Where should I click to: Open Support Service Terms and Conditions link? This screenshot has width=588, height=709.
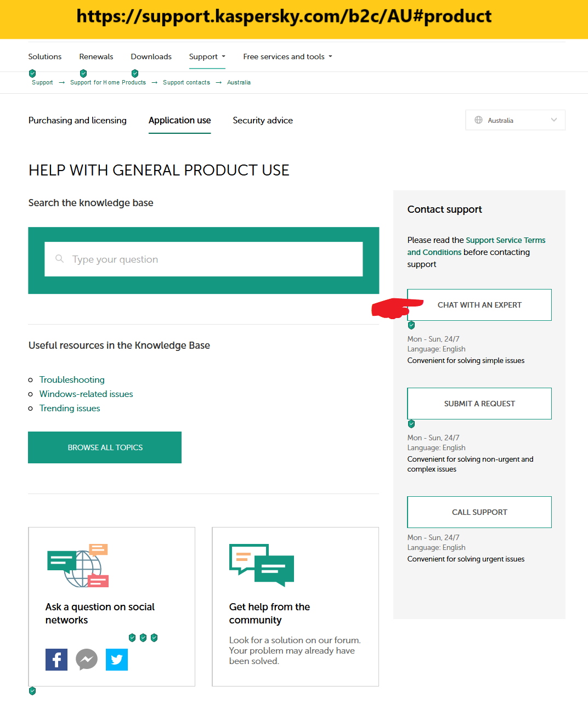click(476, 246)
